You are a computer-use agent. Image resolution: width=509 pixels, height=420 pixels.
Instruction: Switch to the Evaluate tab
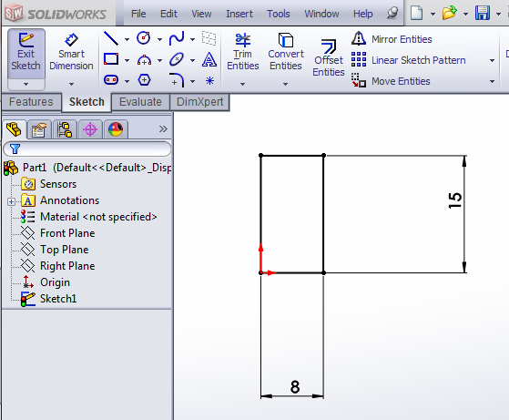(140, 102)
